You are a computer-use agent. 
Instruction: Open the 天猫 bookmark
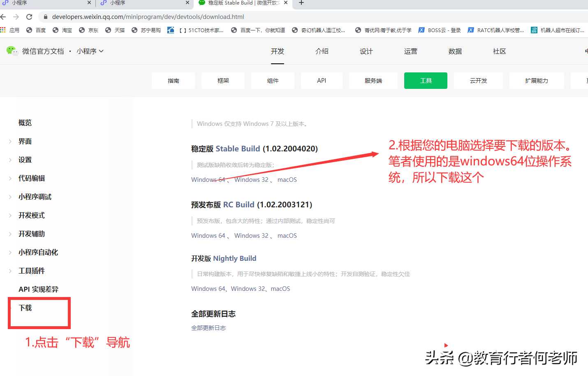point(115,30)
